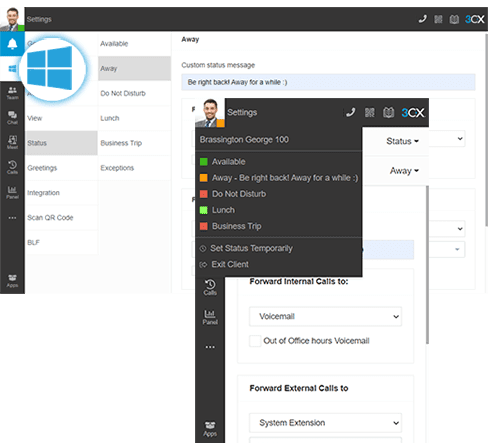Screen dimensions: 491x443
Task: Expand the Away dropdown in front window
Action: click(404, 171)
